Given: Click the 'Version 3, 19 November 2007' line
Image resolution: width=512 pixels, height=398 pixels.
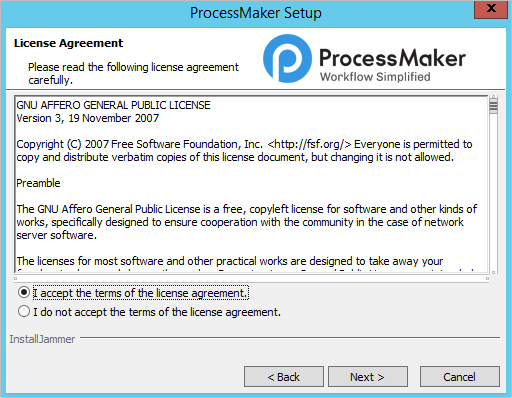Looking at the screenshot, I should point(88,118).
